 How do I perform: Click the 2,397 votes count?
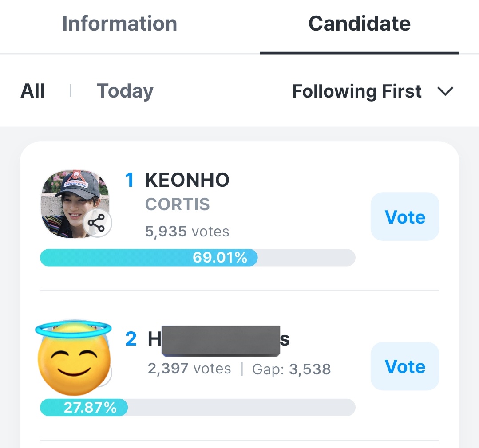tap(189, 369)
